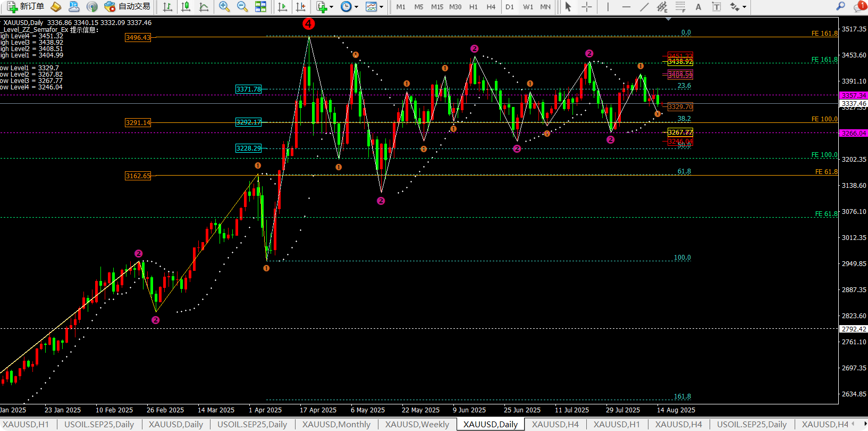This screenshot has height=431, width=868.
Task: Switch chart to candlestick display
Action: point(186,7)
